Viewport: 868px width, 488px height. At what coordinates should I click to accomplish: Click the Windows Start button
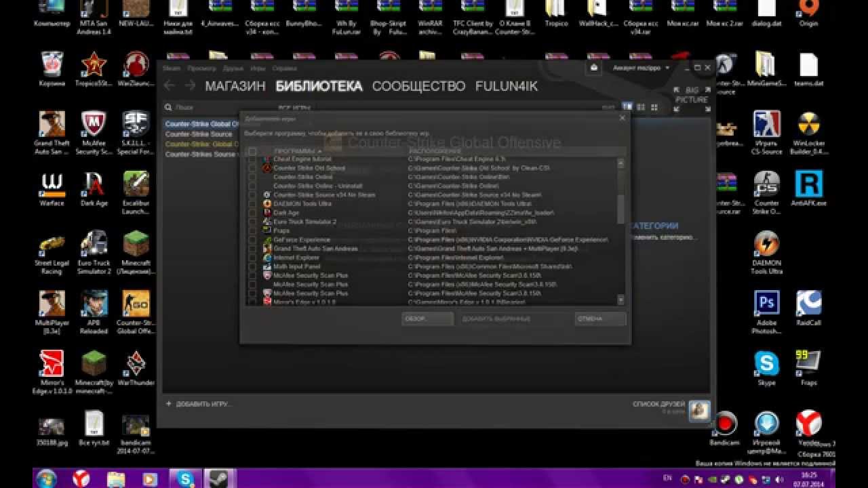pos(46,479)
